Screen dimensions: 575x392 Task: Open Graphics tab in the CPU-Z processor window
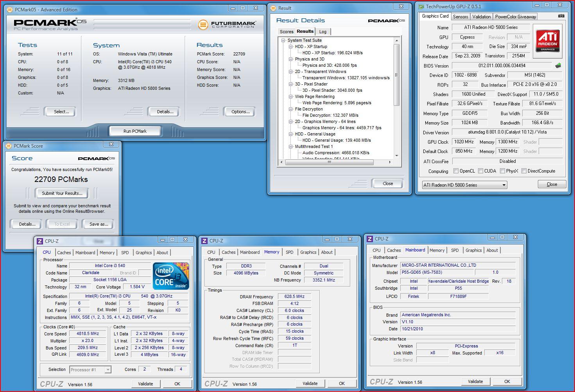144,253
